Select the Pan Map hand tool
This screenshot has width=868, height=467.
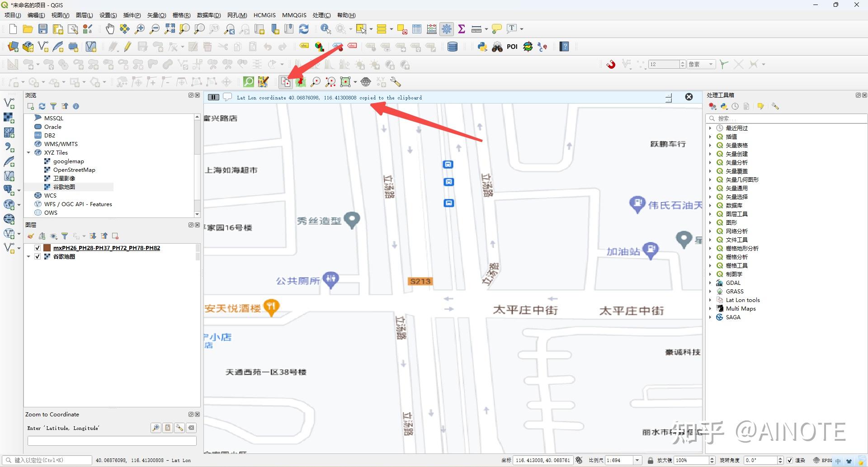pyautogui.click(x=110, y=29)
